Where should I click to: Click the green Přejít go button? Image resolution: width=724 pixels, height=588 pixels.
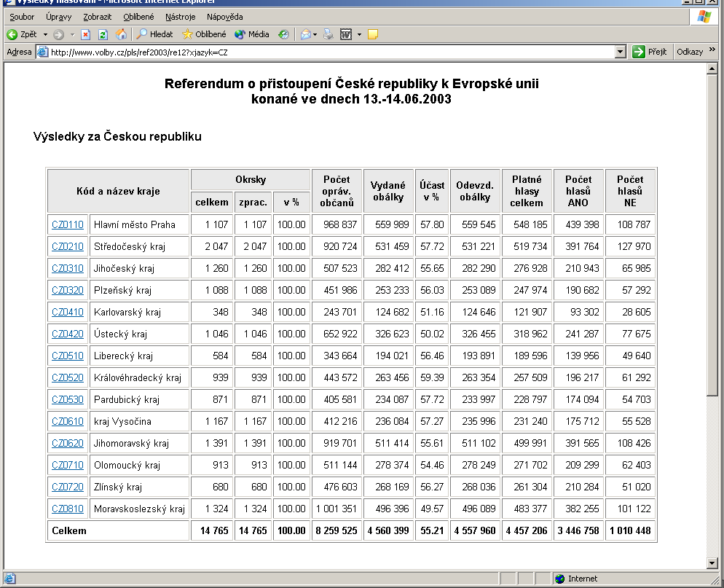(649, 52)
